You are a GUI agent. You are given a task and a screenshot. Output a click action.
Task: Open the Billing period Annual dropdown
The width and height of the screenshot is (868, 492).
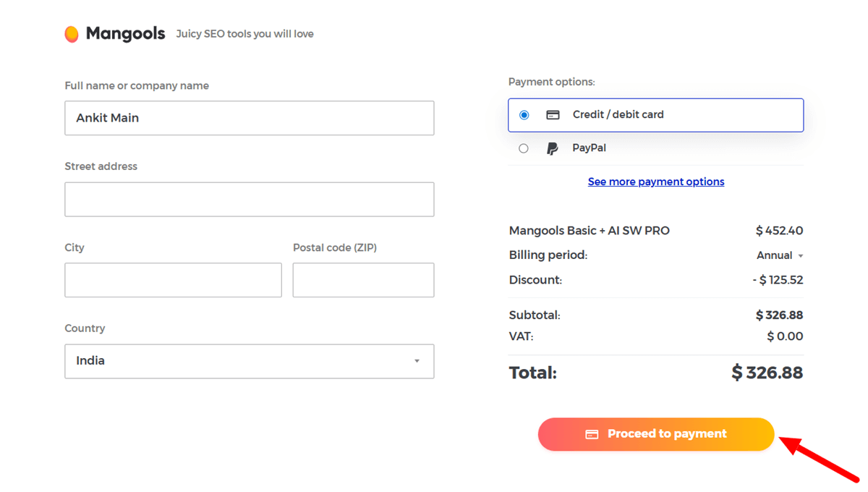(x=778, y=255)
